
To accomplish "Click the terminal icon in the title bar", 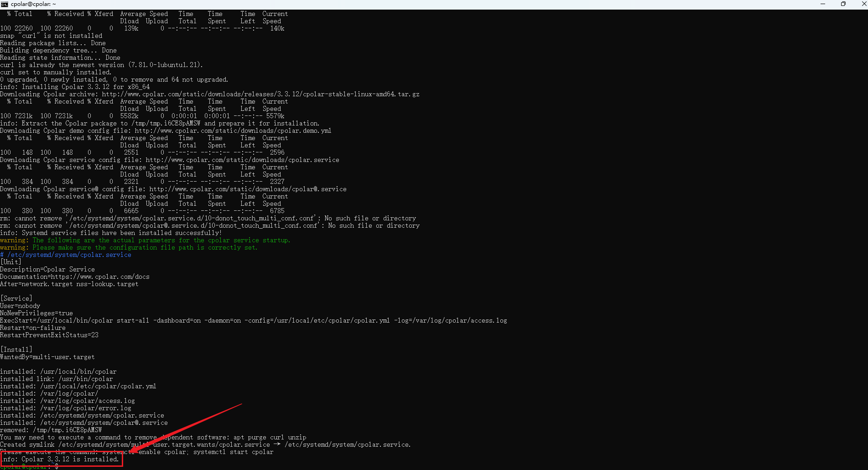I will pos(5,4).
